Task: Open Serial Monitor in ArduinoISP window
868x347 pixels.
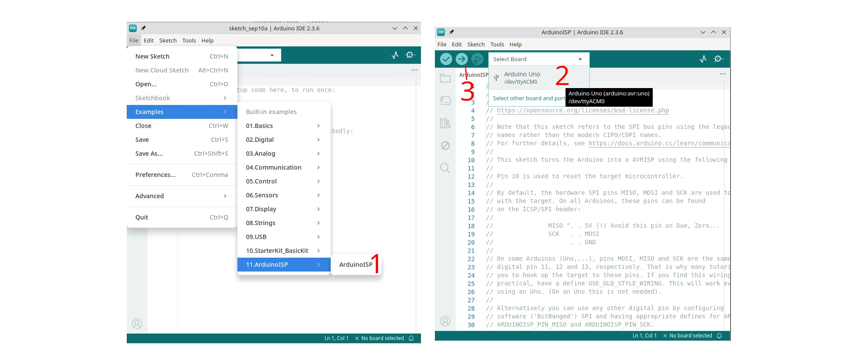Action: pyautogui.click(x=719, y=59)
